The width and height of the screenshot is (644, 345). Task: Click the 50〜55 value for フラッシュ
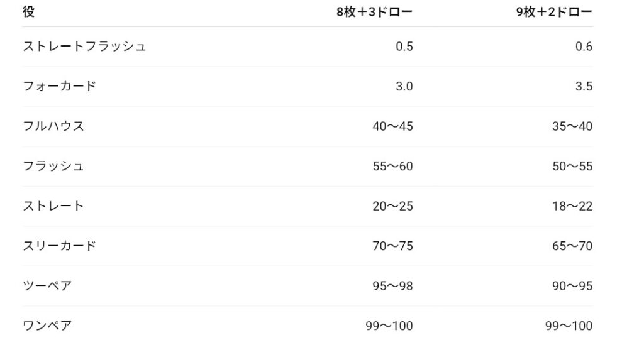pos(572,167)
